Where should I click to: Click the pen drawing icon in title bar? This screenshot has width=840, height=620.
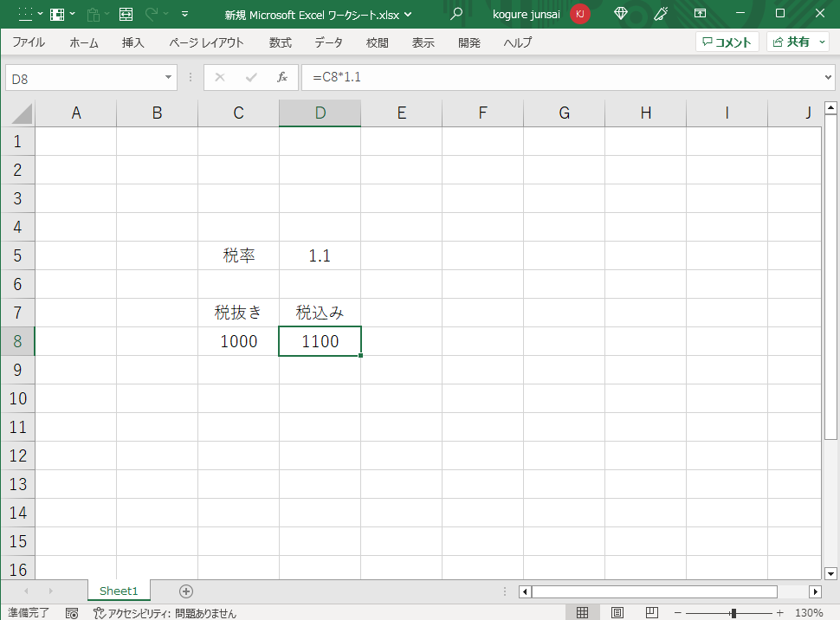click(661, 14)
